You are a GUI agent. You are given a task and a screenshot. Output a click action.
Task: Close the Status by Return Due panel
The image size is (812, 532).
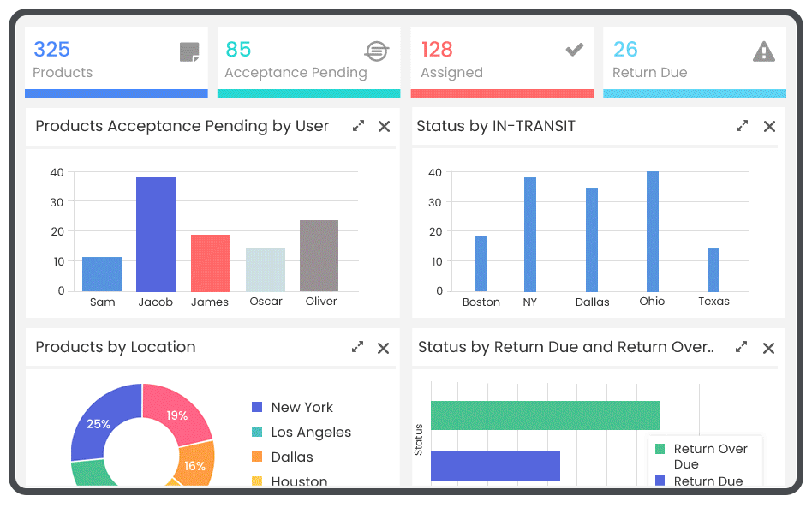(x=768, y=348)
